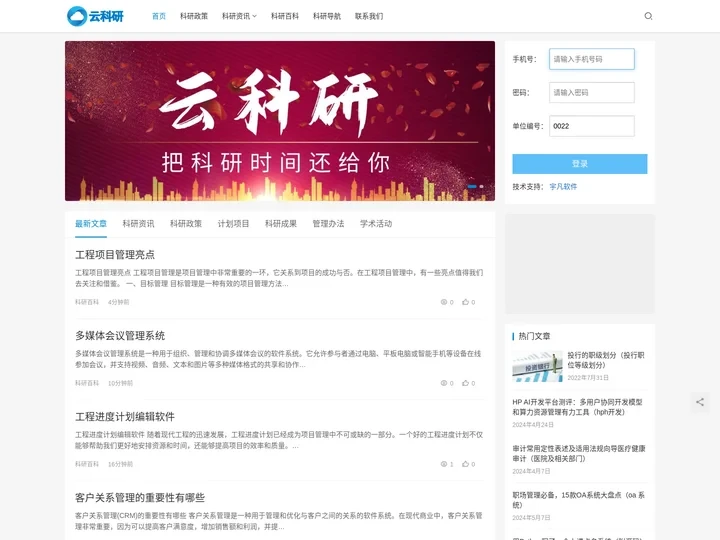Click the 云科研 banner image
This screenshot has height=540, width=720.
click(280, 121)
